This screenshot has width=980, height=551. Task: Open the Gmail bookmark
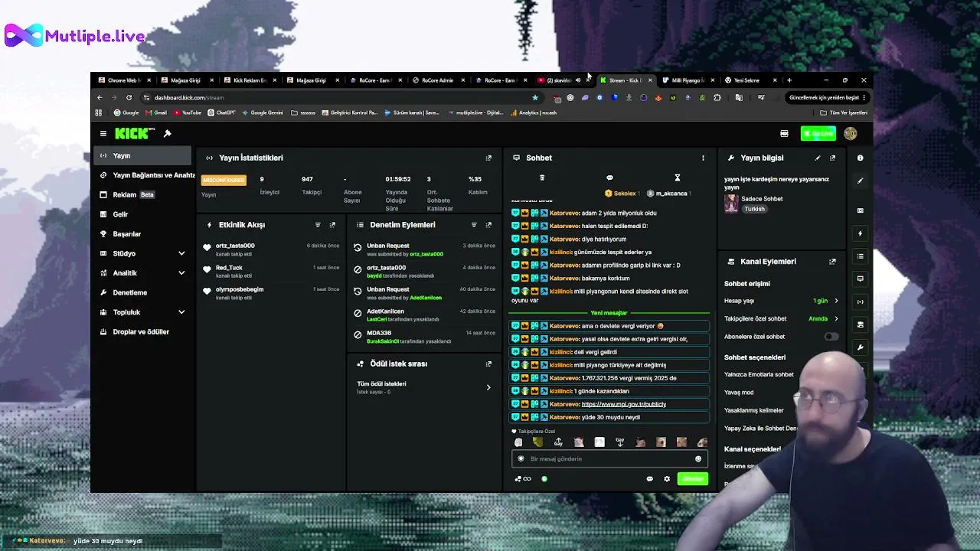point(156,112)
